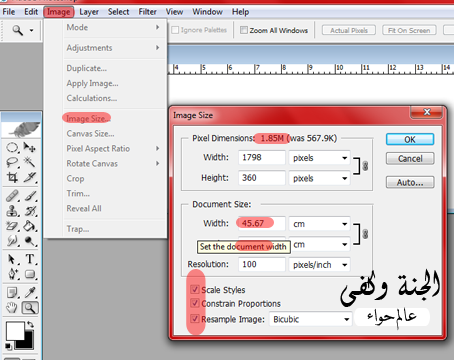Select the Hand tool
454x360 pixels.
[12, 308]
